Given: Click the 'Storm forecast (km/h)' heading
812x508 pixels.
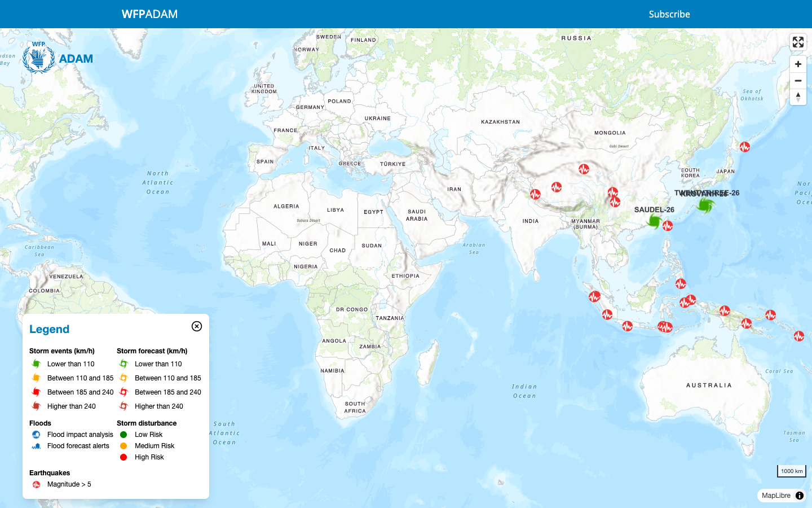Looking at the screenshot, I should click(x=152, y=351).
